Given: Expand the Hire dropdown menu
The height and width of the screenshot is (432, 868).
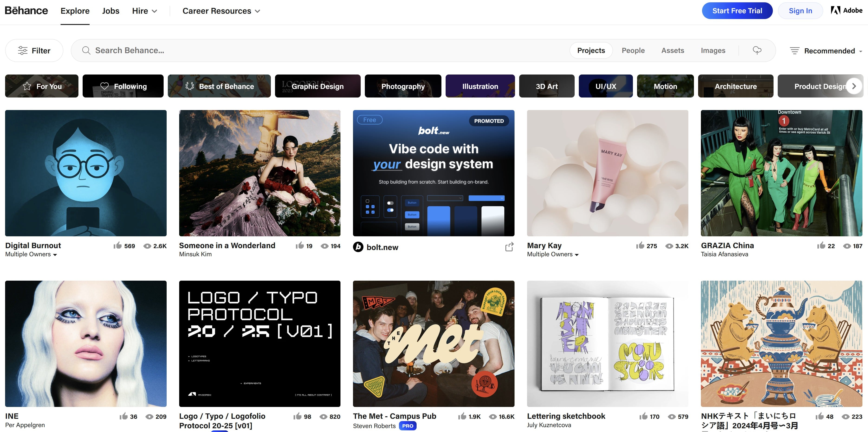Looking at the screenshot, I should [145, 11].
